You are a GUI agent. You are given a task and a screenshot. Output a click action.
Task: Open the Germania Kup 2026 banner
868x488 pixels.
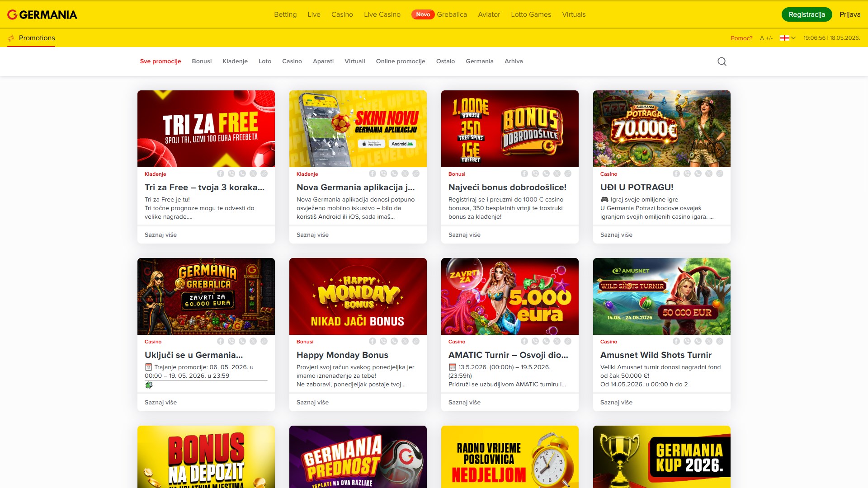[662, 457]
